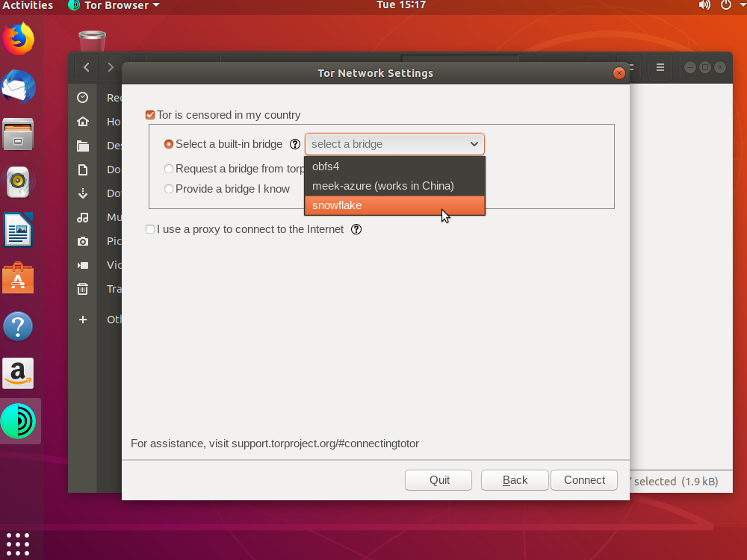This screenshot has height=560, width=747.
Task: Open the Activities overview
Action: 27,5
